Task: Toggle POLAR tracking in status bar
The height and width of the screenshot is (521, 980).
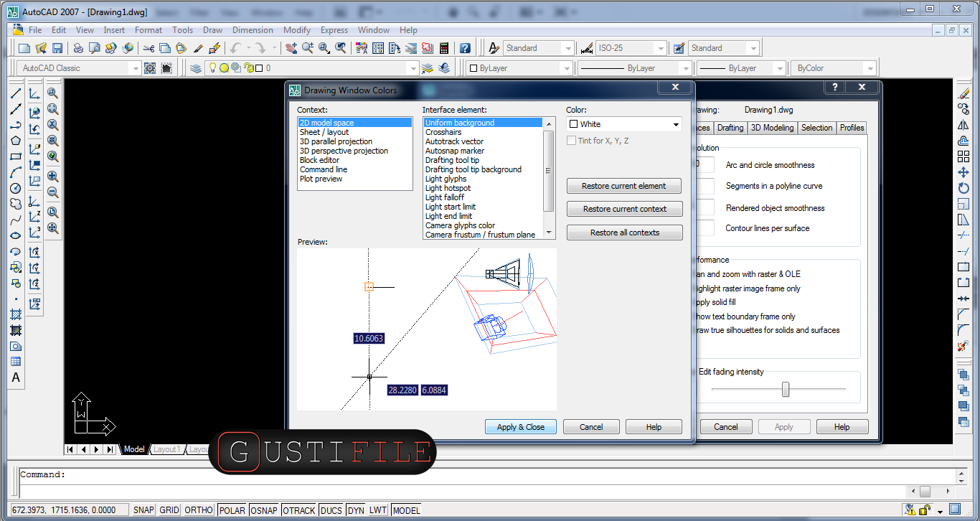Action: [x=232, y=510]
